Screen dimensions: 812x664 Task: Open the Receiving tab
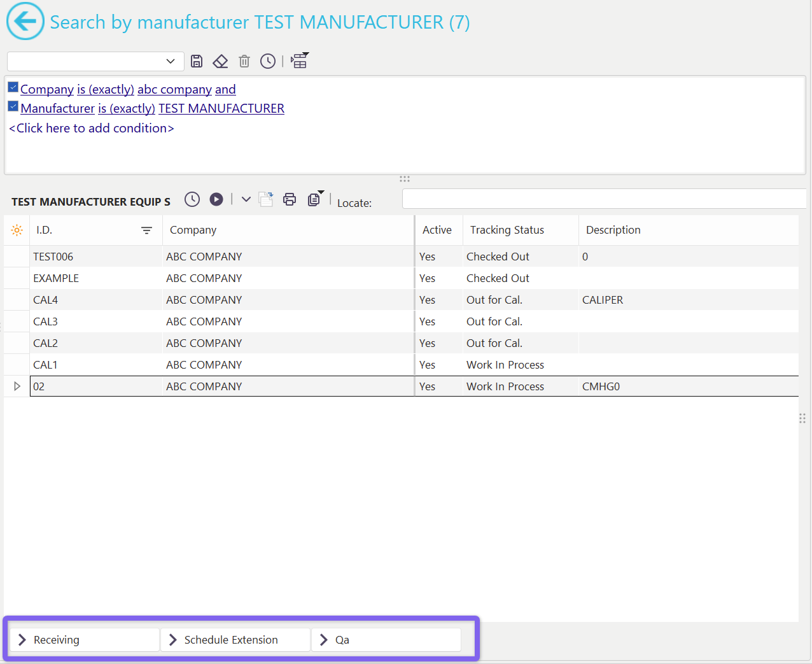(84, 640)
